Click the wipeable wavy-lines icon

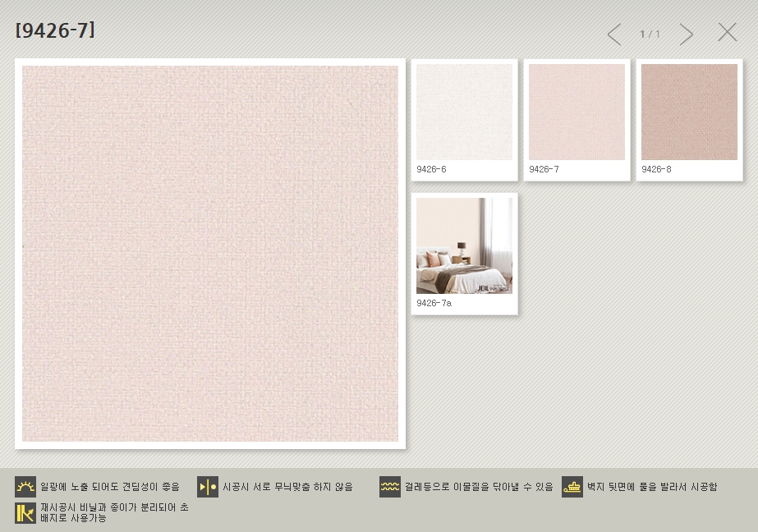390,487
